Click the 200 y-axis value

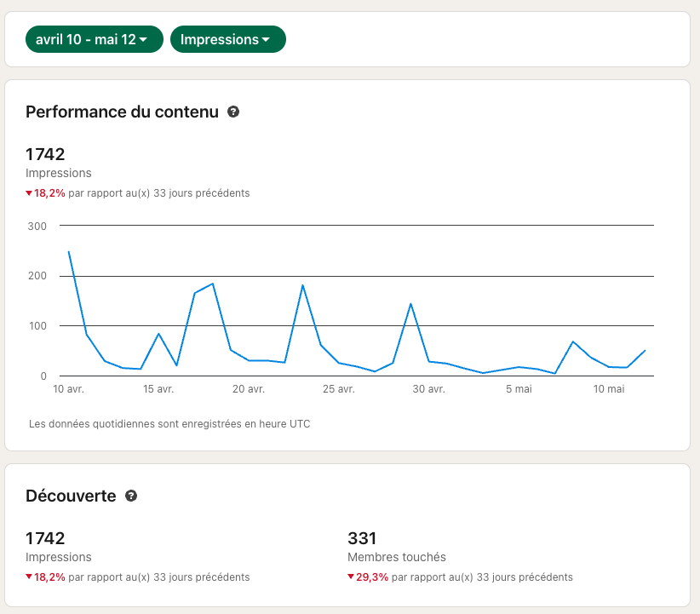(37, 276)
